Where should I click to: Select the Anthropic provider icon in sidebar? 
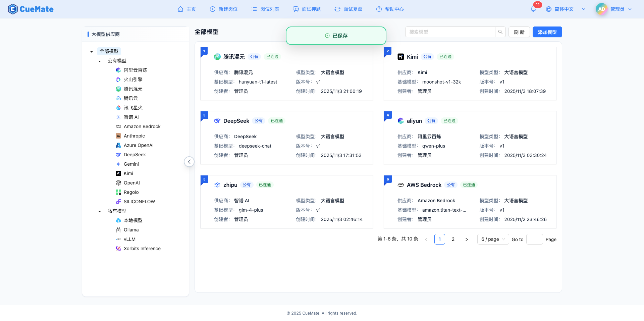[x=118, y=136]
